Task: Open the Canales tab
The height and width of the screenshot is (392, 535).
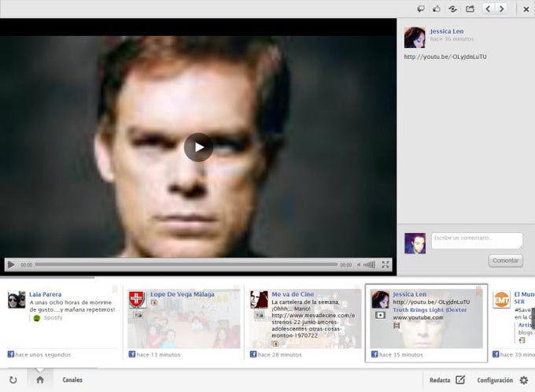Action: [72, 379]
